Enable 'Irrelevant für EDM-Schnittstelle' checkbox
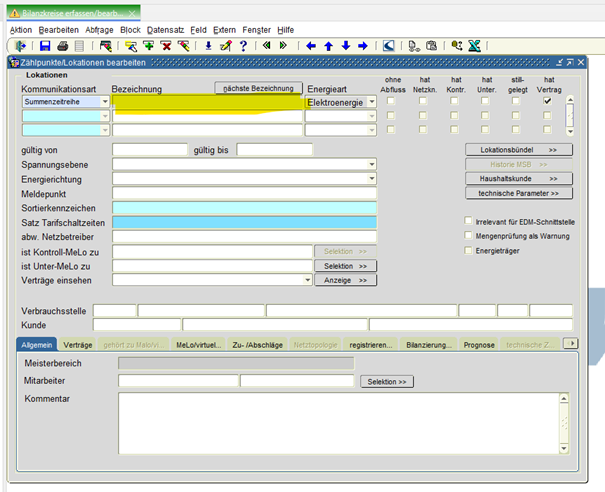The height and width of the screenshot is (492, 605). click(x=469, y=221)
